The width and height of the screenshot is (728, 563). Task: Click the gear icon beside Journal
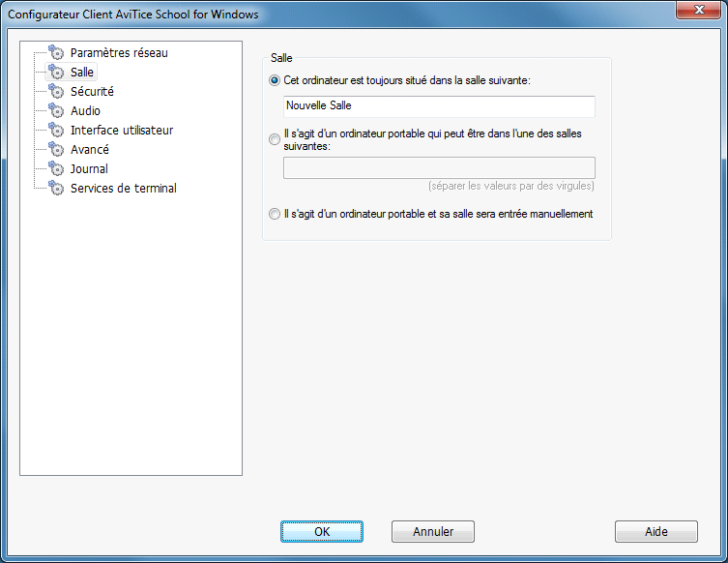click(56, 169)
